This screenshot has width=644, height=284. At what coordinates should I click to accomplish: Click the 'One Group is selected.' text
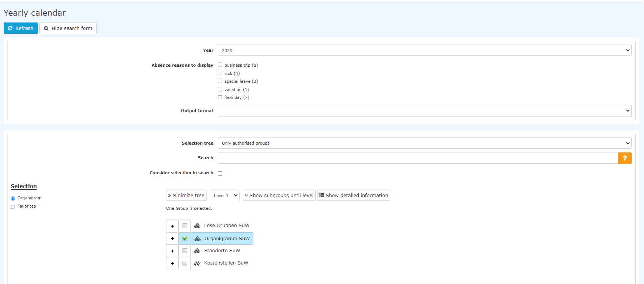coord(189,208)
